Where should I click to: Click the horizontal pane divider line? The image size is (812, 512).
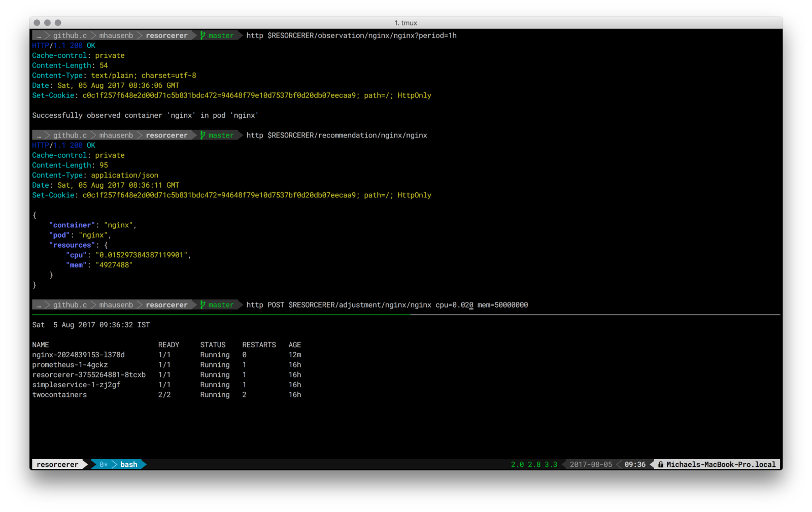click(x=406, y=315)
